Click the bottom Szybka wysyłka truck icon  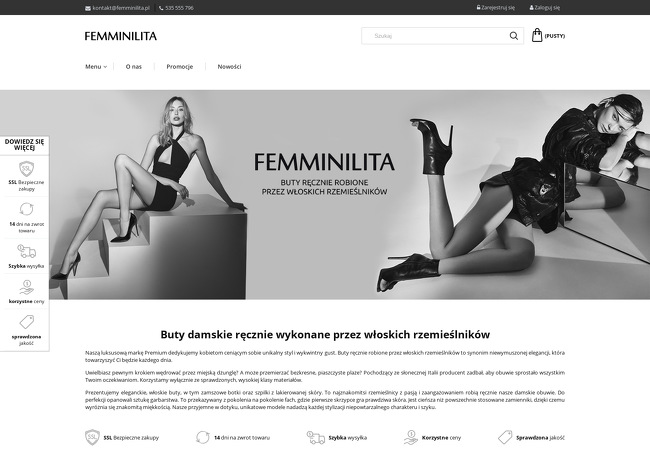coord(315,437)
